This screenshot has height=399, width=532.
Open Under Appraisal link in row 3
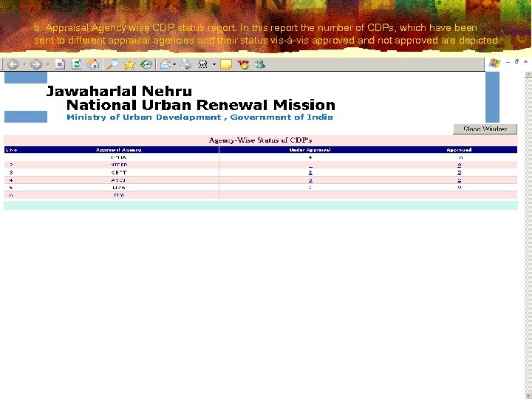310,173
